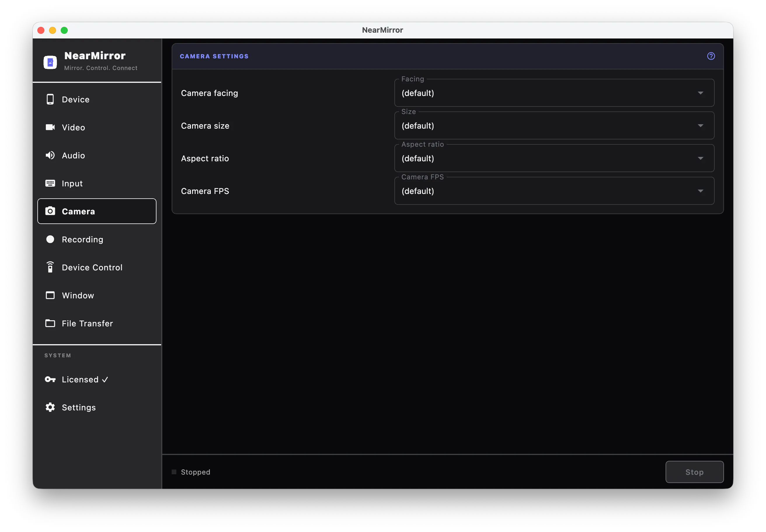The width and height of the screenshot is (766, 532).
Task: Open the Device section
Action: click(x=97, y=99)
